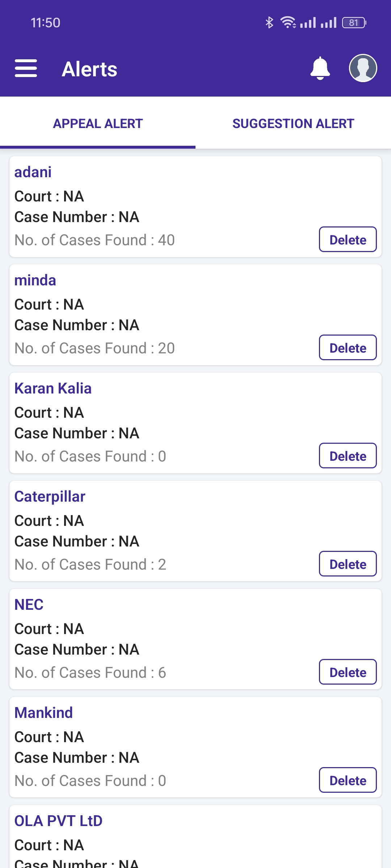Delete the adani alert
The image size is (391, 868).
click(x=348, y=239)
